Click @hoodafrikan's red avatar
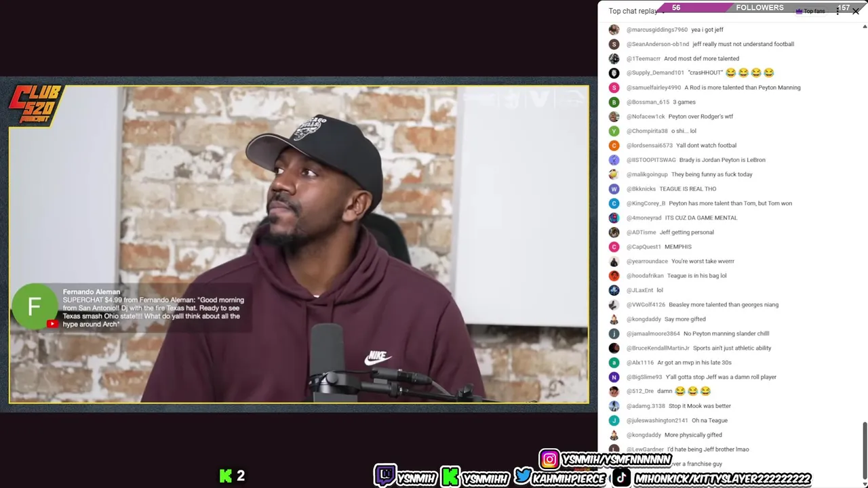This screenshot has height=488, width=868. point(614,276)
